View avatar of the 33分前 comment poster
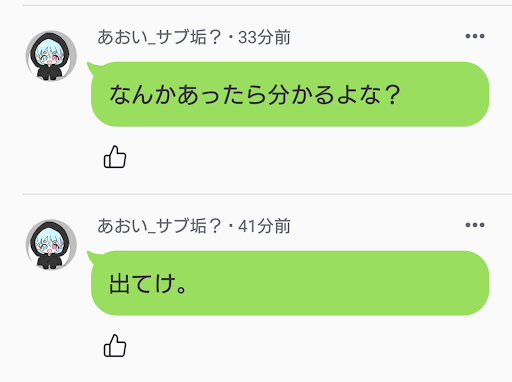The width and height of the screenshot is (512, 382). tap(51, 56)
